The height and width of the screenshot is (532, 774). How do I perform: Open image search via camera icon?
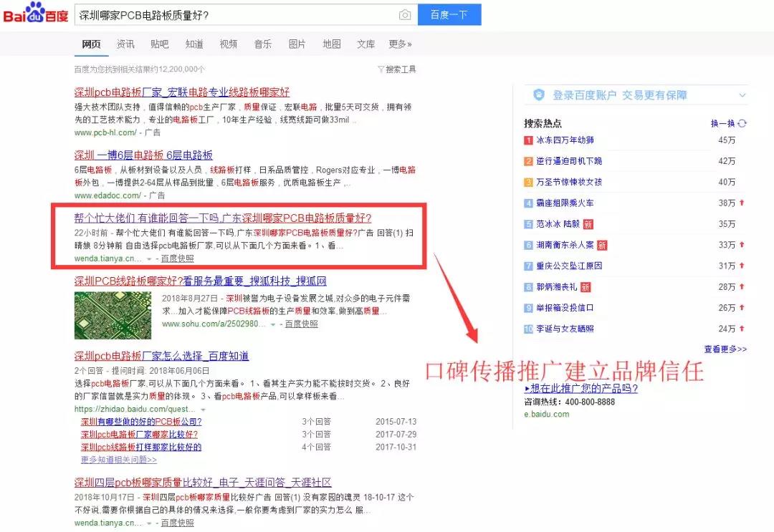(x=405, y=15)
